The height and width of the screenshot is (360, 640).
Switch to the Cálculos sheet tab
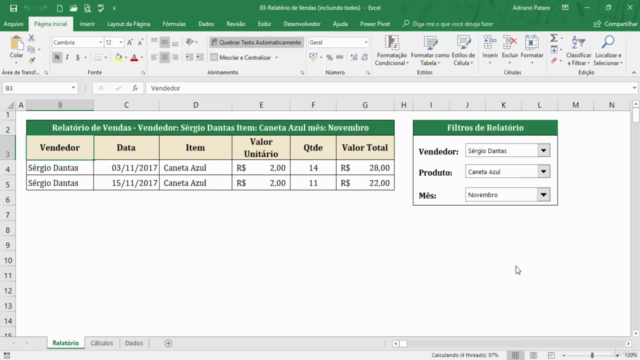[x=102, y=343]
